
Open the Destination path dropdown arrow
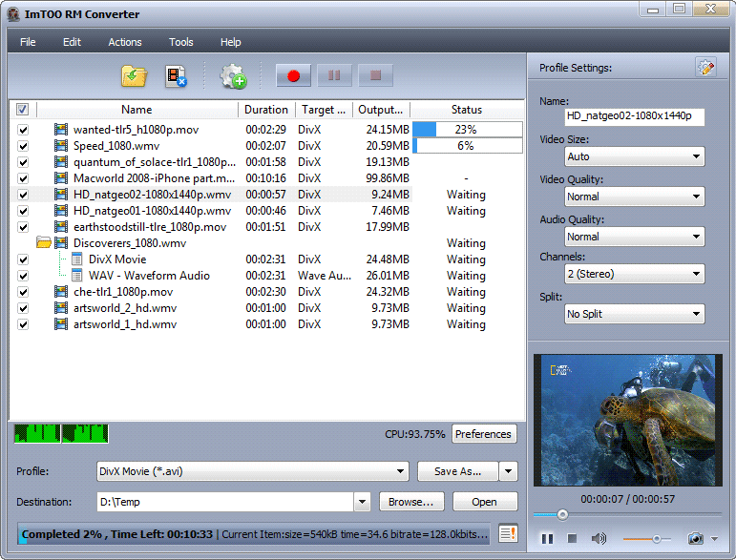(362, 502)
